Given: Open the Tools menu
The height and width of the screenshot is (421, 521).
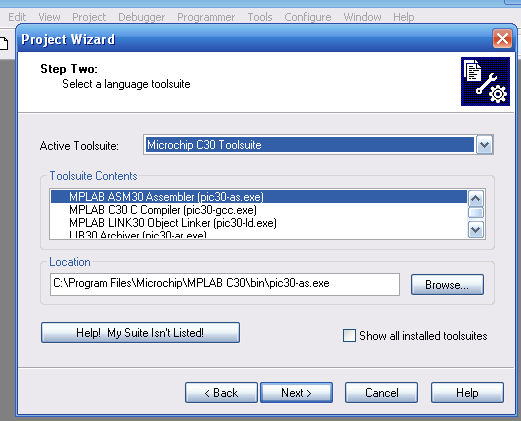Looking at the screenshot, I should coord(260,17).
